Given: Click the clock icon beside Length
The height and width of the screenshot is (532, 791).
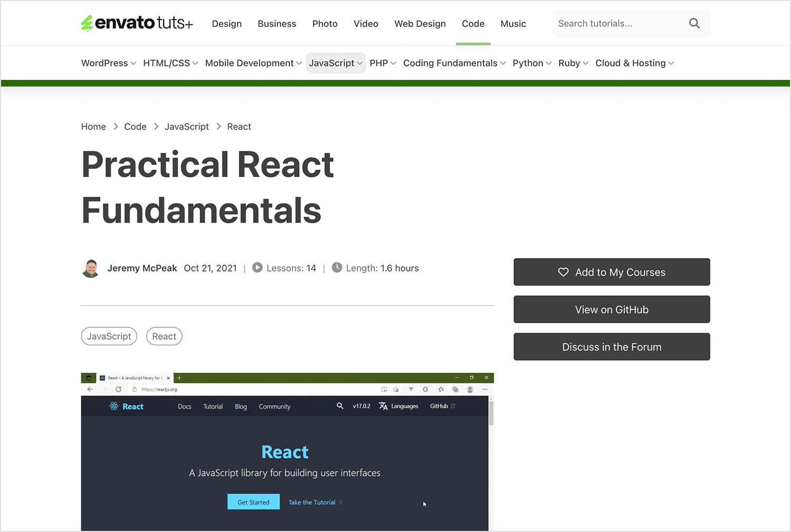Looking at the screenshot, I should (x=337, y=267).
